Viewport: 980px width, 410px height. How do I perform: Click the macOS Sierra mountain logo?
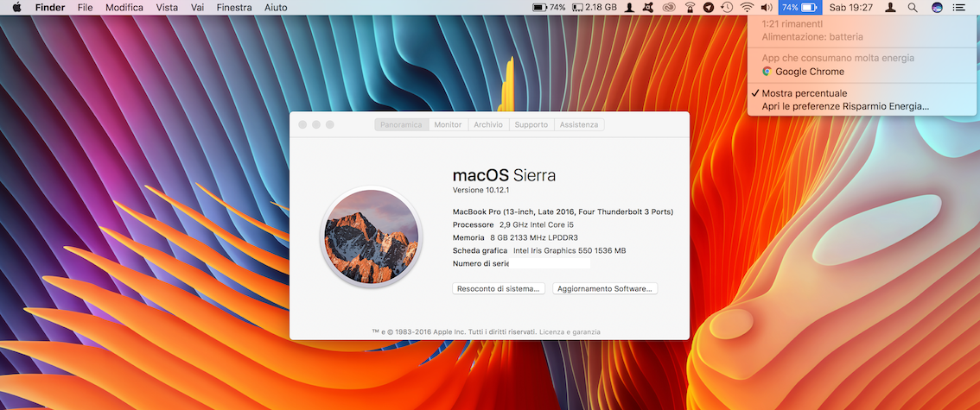[372, 237]
